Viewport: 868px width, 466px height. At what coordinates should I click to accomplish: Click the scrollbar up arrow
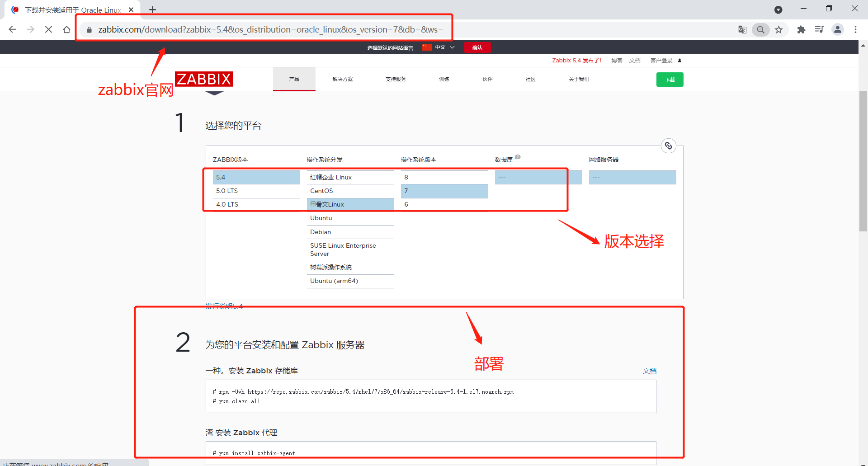(x=863, y=45)
